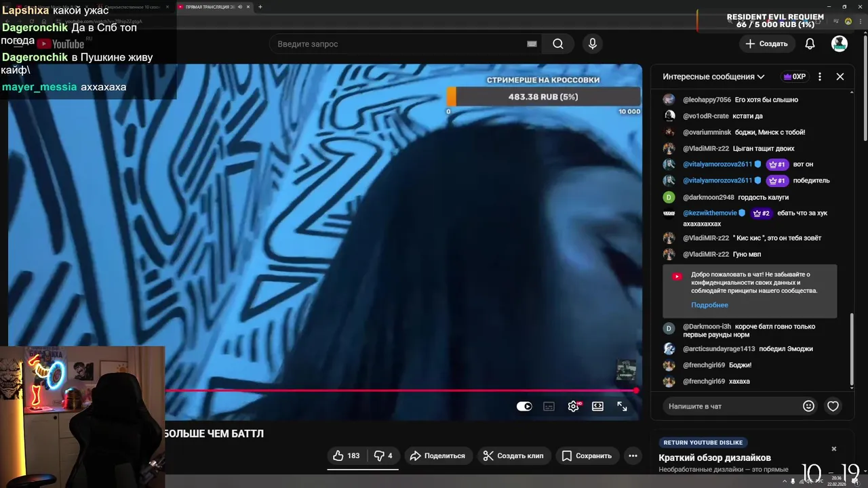This screenshot has width=868, height=488.
Task: Click the chat panel scrollbar
Action: 852,350
